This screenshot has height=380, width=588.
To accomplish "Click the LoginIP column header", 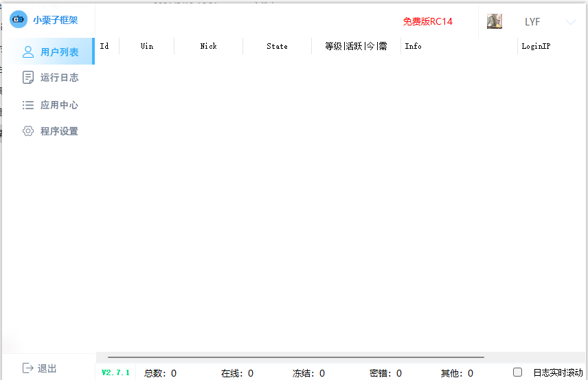I will pyautogui.click(x=536, y=46).
